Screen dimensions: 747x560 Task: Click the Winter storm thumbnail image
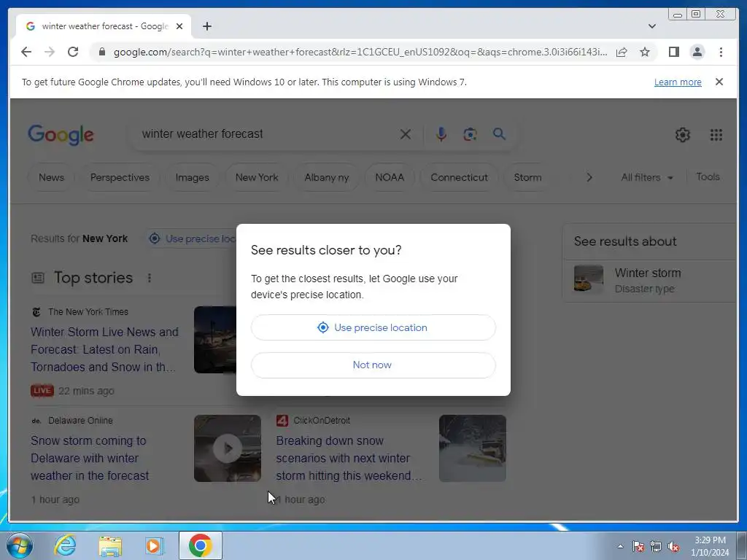click(x=589, y=279)
